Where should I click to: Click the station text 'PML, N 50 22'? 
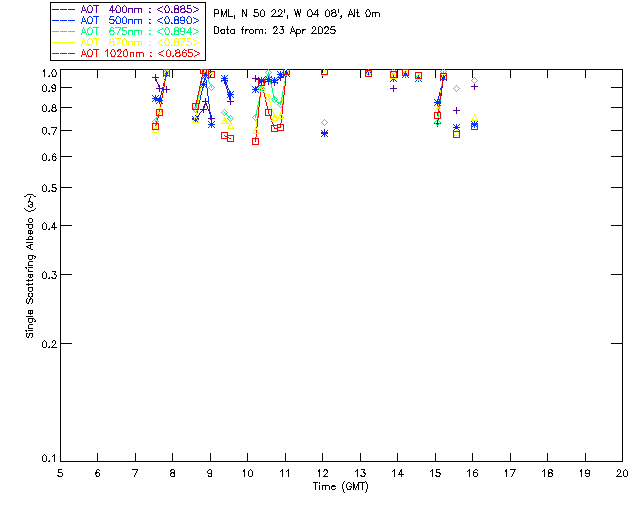tap(250, 14)
